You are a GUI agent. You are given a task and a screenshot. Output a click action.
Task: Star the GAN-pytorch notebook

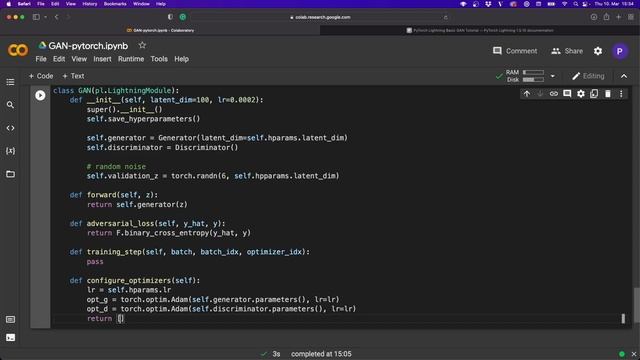tap(142, 45)
